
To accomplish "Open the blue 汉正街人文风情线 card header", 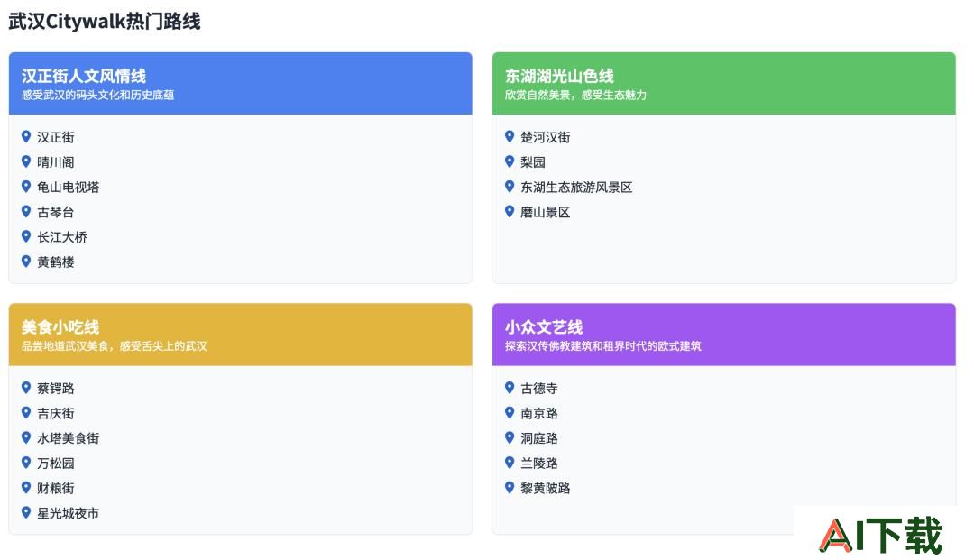I will tap(241, 83).
